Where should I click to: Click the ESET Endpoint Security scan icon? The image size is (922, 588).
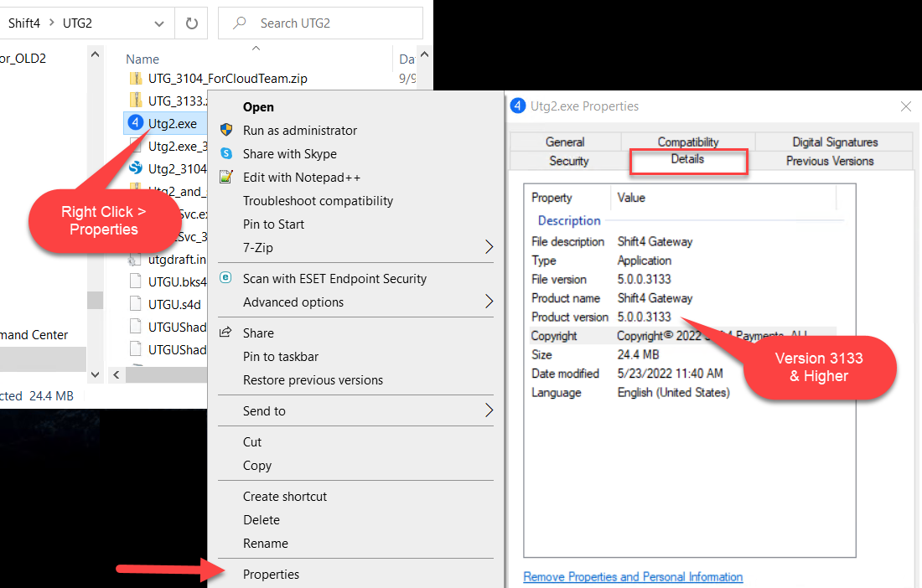(225, 278)
